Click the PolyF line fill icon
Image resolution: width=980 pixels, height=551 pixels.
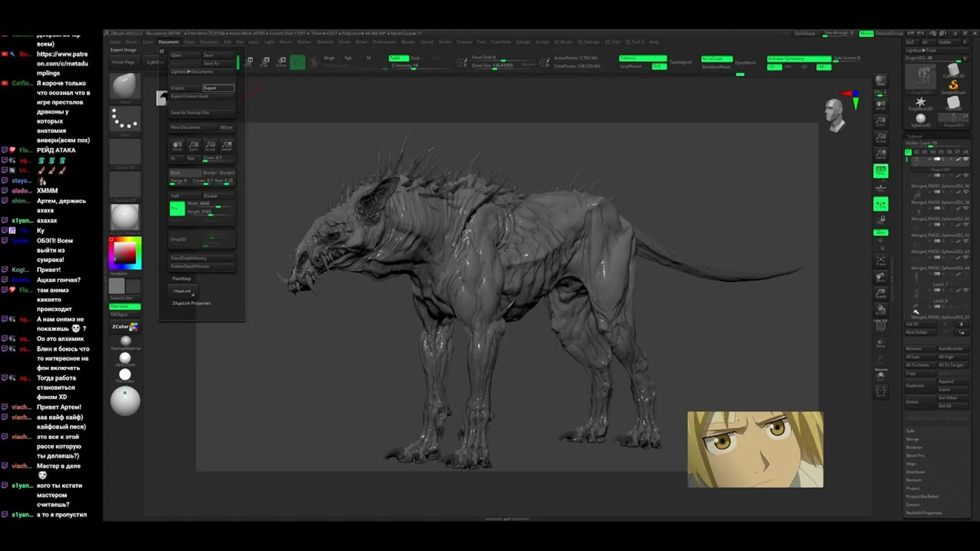tap(880, 325)
